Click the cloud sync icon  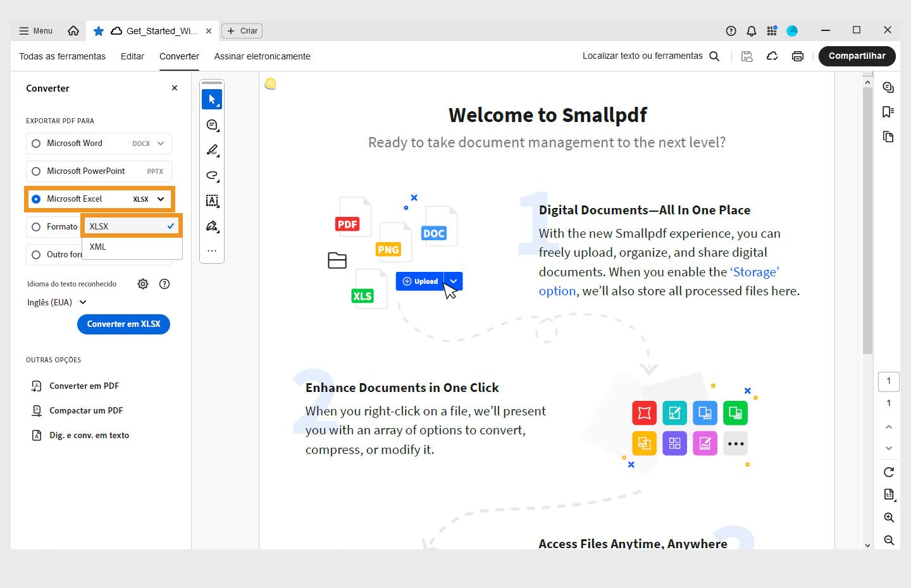(x=772, y=56)
